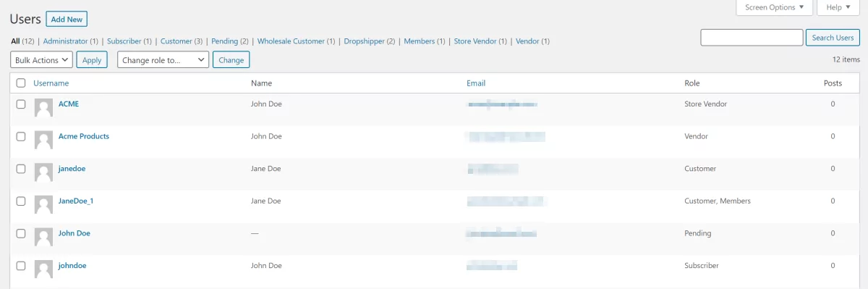
Task: Check the Acme Products row checkbox
Action: coord(21,136)
